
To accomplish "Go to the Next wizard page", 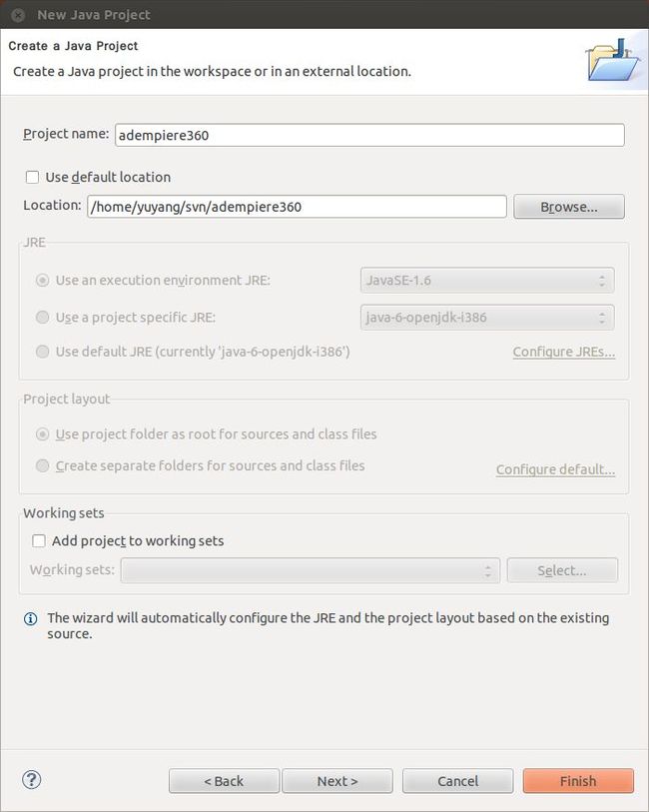I will [337, 781].
